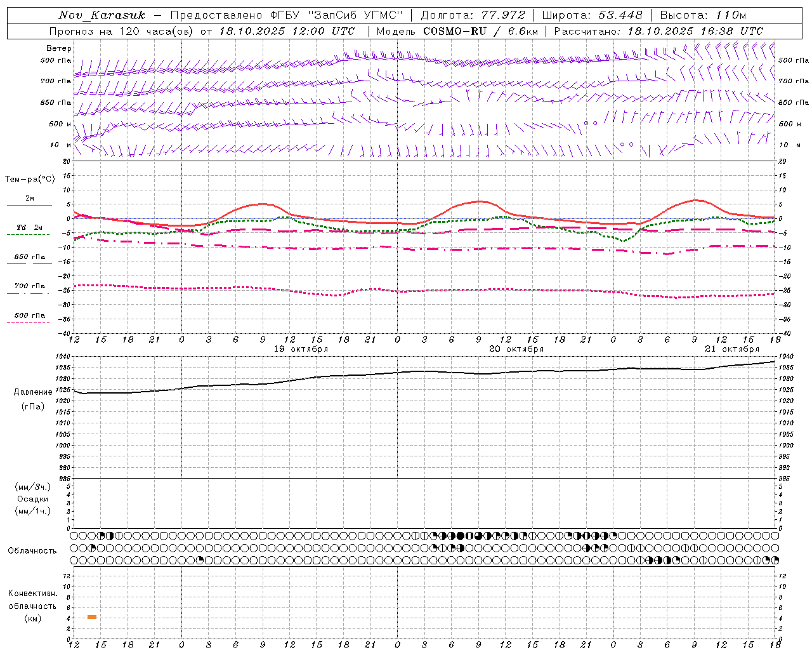Click the Давление (гПа) axis label
The width and height of the screenshot is (812, 650).
33,399
